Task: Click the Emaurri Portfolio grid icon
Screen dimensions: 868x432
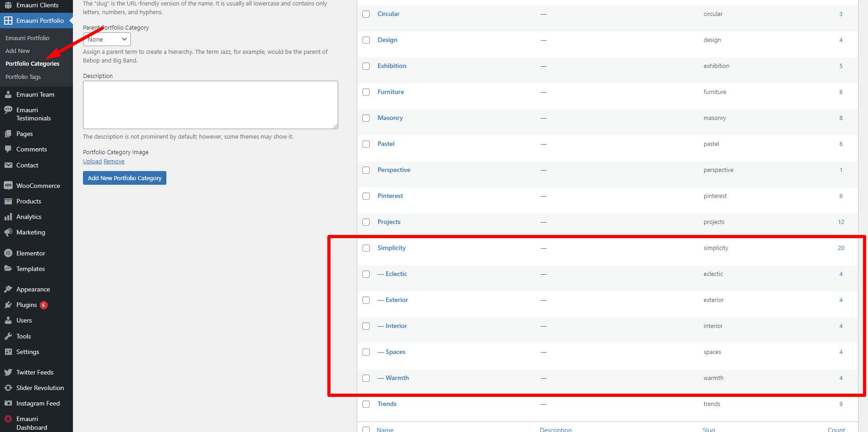Action: 8,21
